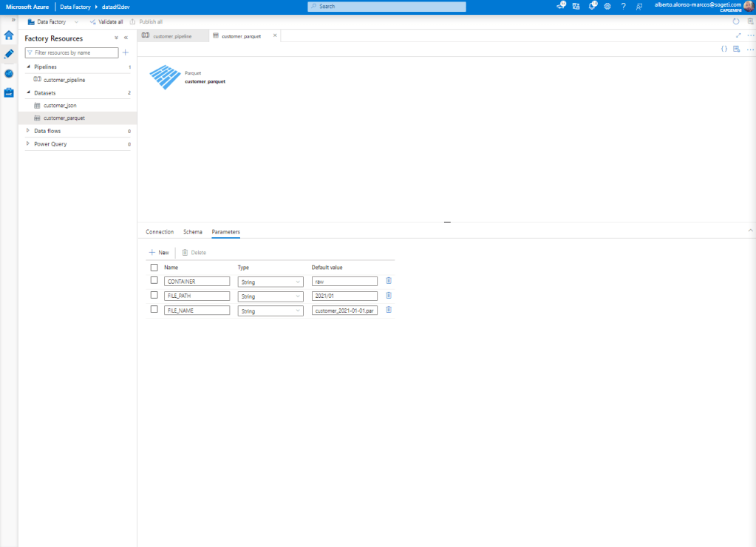This screenshot has height=547, width=756.
Task: Switch to the Connection tab
Action: (160, 232)
